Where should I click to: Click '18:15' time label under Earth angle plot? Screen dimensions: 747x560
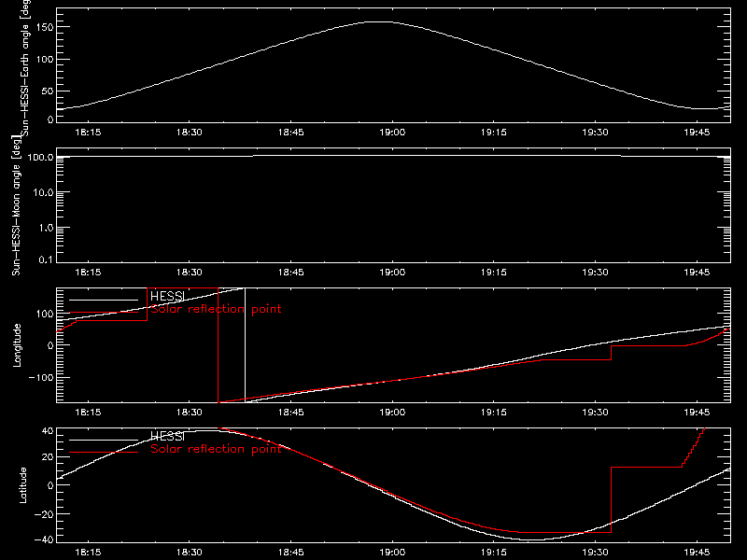click(88, 133)
